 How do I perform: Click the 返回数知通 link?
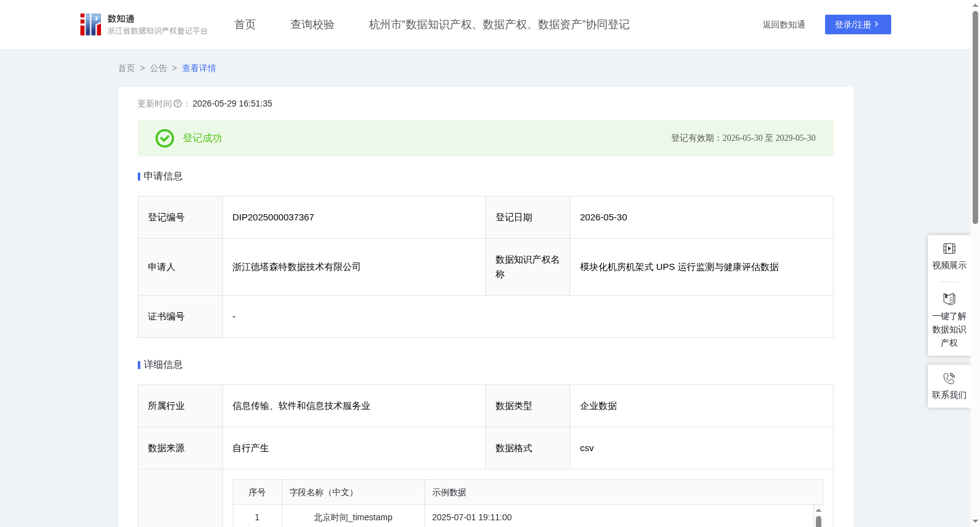pyautogui.click(x=784, y=24)
